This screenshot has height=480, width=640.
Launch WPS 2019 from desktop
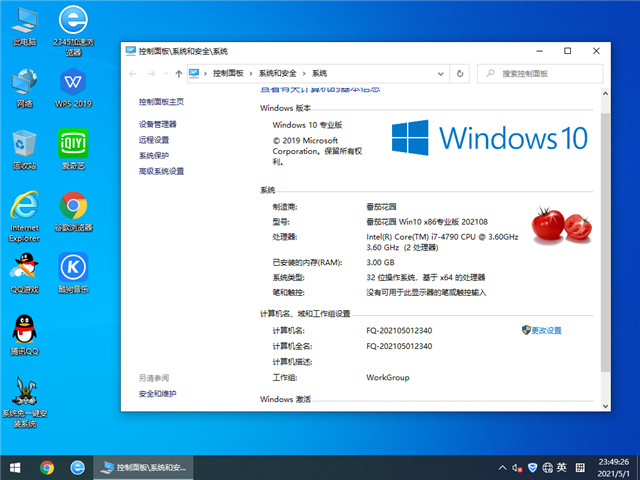point(73,88)
